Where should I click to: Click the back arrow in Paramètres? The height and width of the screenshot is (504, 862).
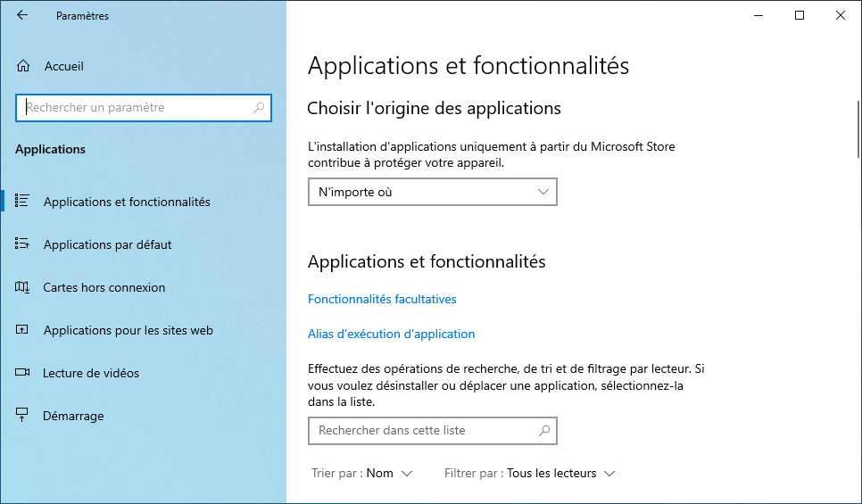tap(22, 15)
